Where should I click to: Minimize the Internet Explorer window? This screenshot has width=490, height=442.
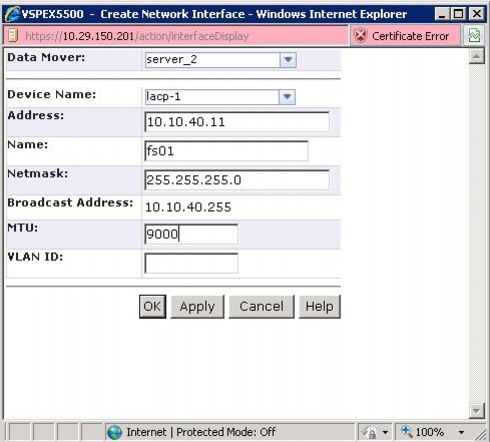(x=442, y=14)
